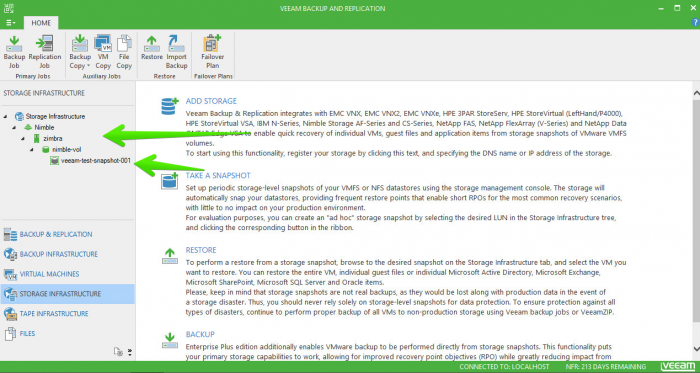This screenshot has height=373, width=700.
Task: Click the Nimble storage icon
Action: click(x=28, y=128)
